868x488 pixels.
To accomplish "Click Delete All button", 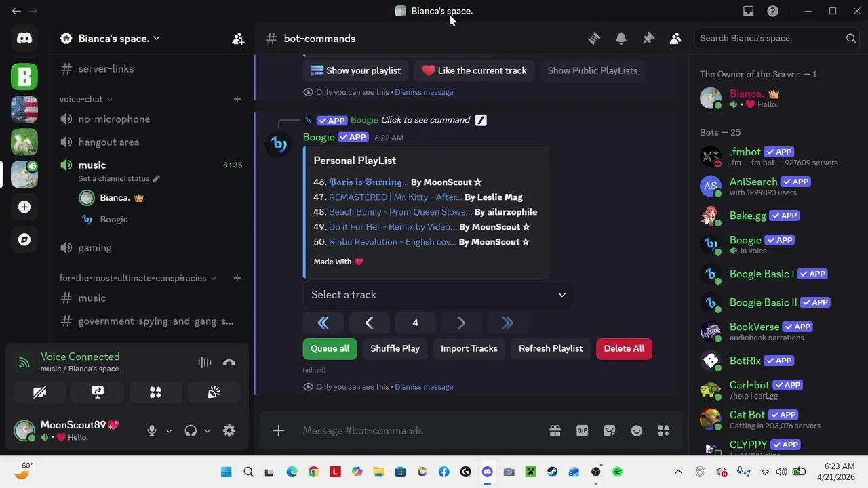I will click(x=624, y=348).
